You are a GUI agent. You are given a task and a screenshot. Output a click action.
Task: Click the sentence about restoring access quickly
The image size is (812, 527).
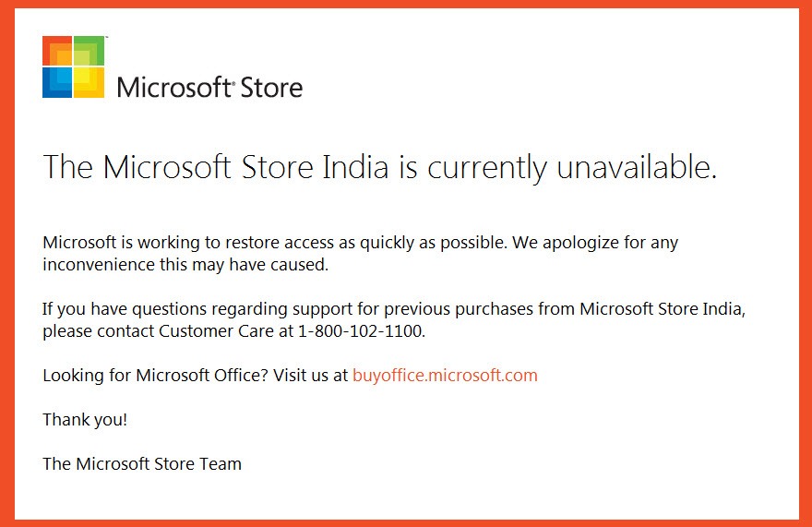click(275, 243)
